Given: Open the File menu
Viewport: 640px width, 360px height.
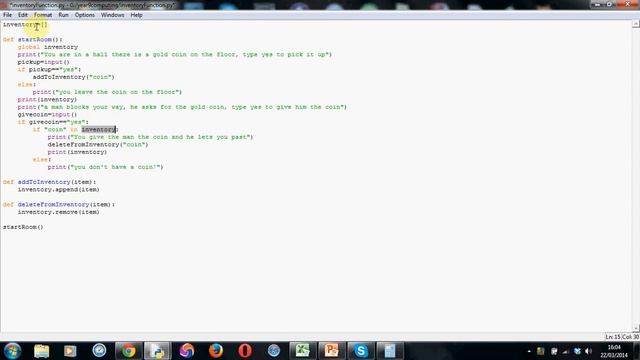Looking at the screenshot, I should pyautogui.click(x=7, y=15).
